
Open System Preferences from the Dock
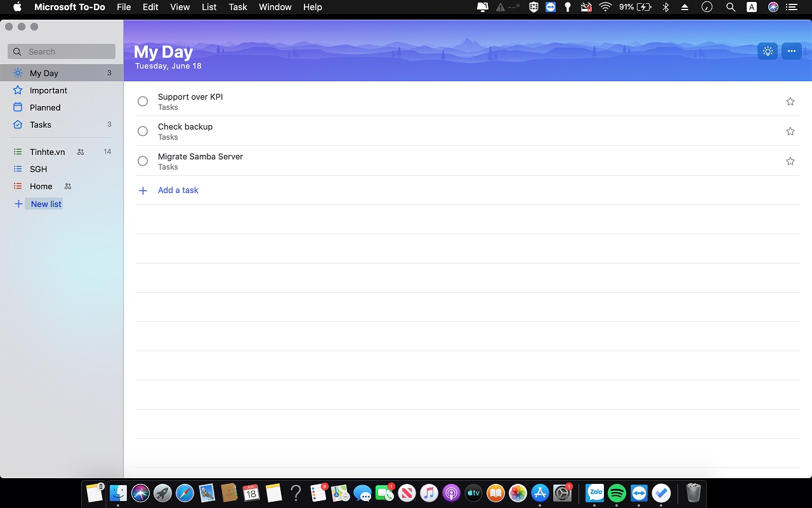tap(563, 493)
